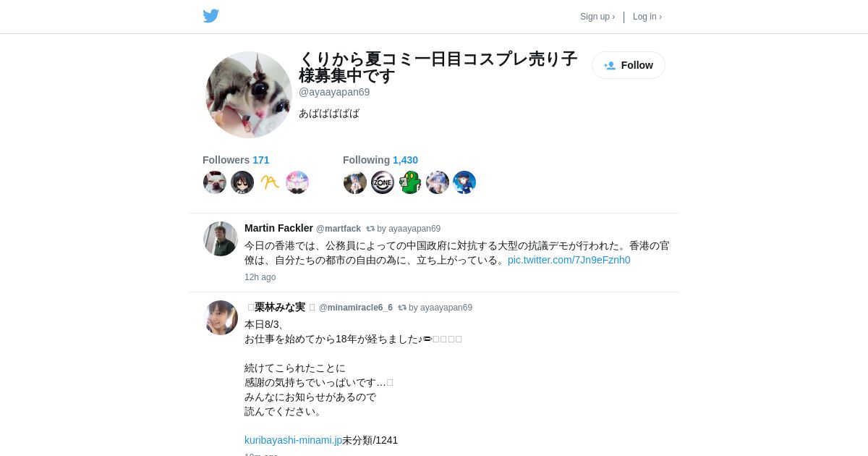View the Followers 171 list

click(x=236, y=160)
